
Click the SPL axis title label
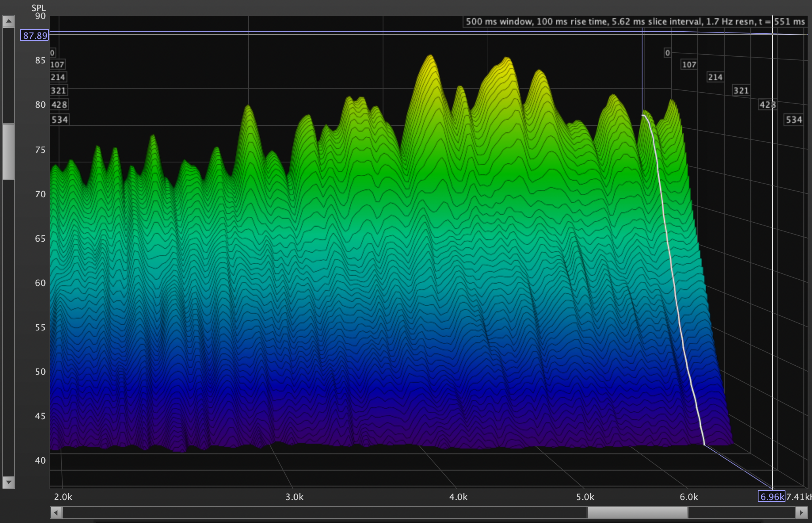[38, 8]
